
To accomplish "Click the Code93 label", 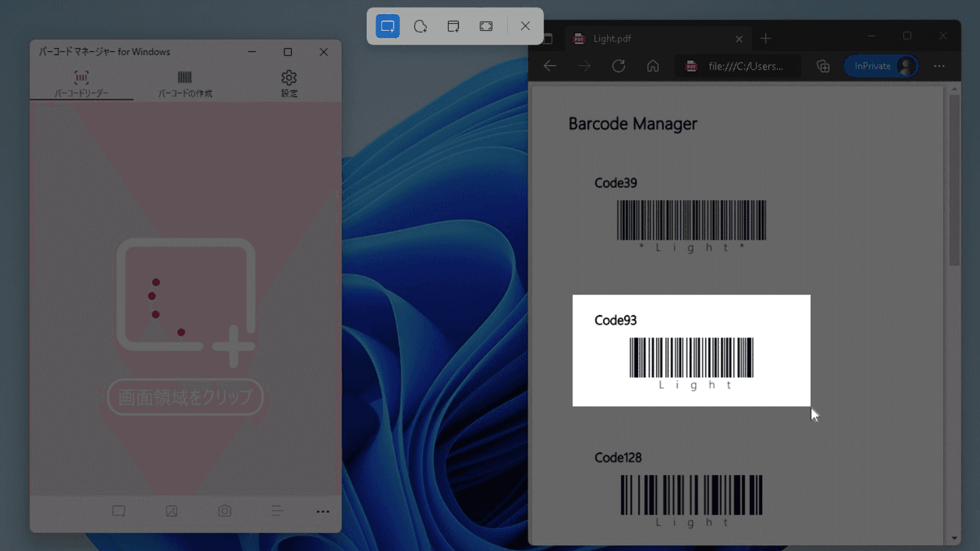I will pyautogui.click(x=616, y=320).
